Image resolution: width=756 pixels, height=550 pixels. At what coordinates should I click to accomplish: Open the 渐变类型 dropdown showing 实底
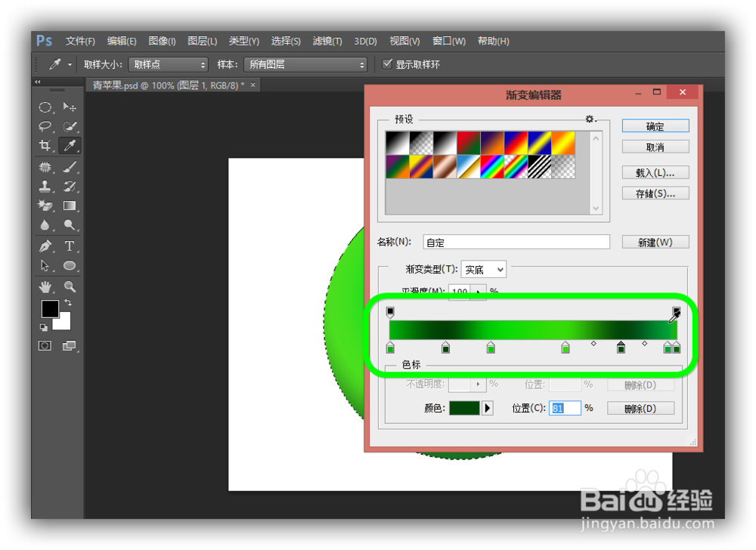(x=484, y=270)
